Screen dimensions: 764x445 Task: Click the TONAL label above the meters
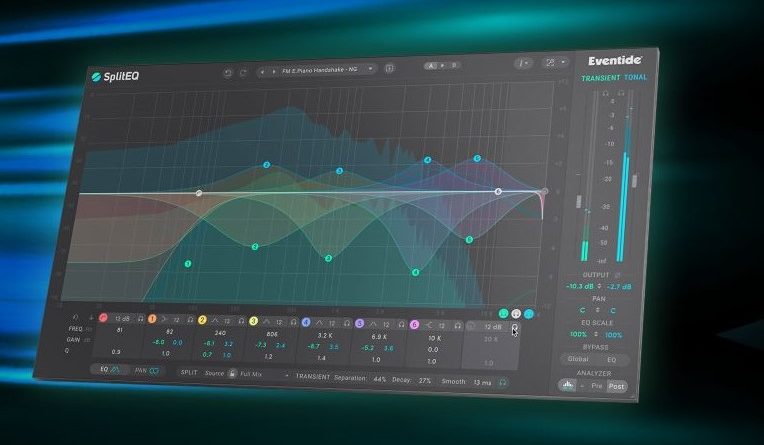[x=635, y=77]
